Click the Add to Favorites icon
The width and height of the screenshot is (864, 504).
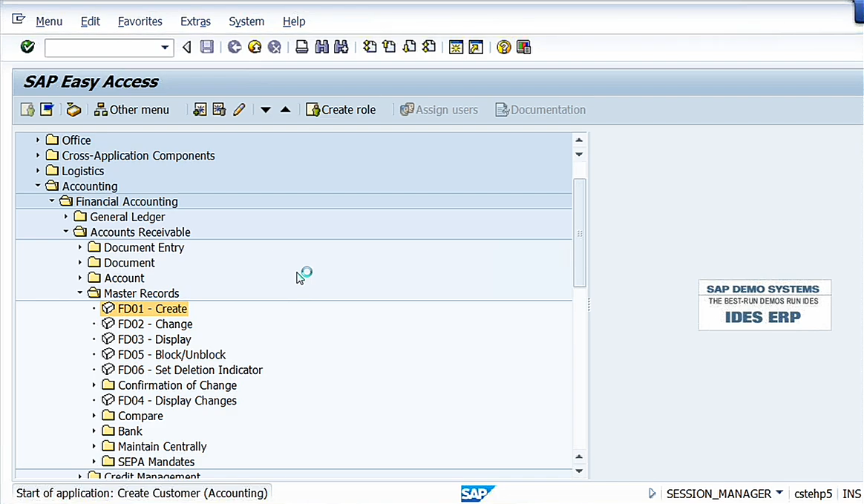(200, 110)
